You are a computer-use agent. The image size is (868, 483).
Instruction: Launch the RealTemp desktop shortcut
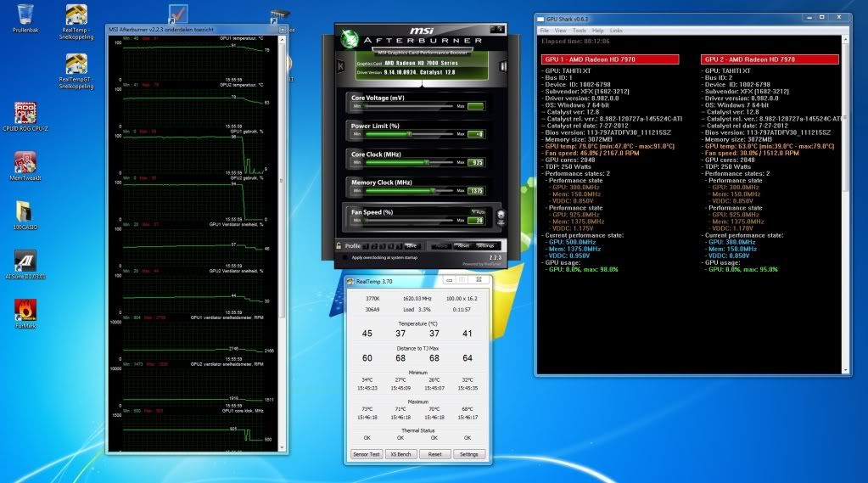coord(76,15)
